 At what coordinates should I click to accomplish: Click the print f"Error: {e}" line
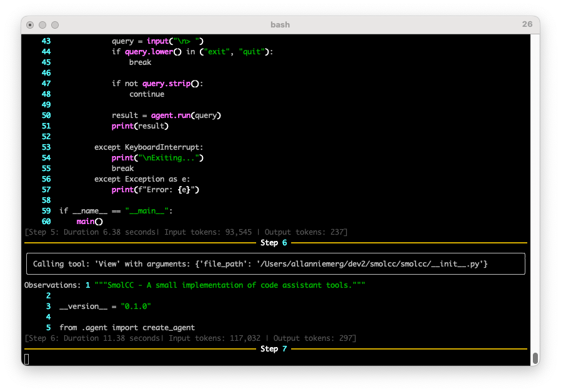[x=156, y=190]
